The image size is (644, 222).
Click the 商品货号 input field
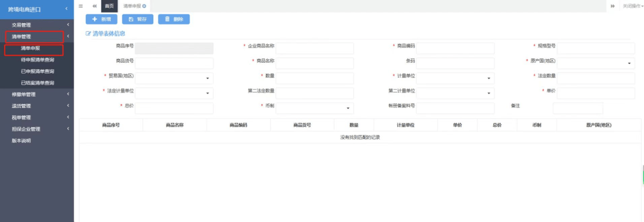tap(174, 63)
